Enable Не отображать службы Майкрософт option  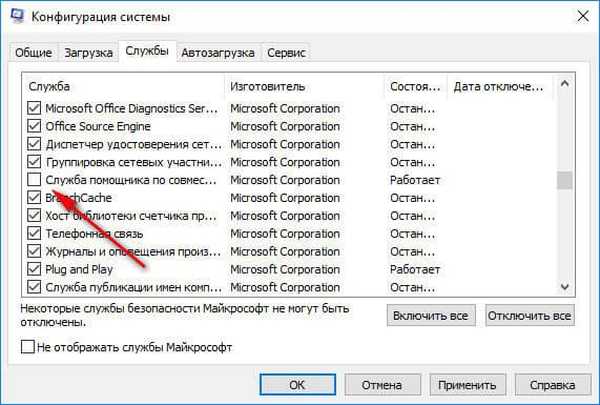coord(28,347)
